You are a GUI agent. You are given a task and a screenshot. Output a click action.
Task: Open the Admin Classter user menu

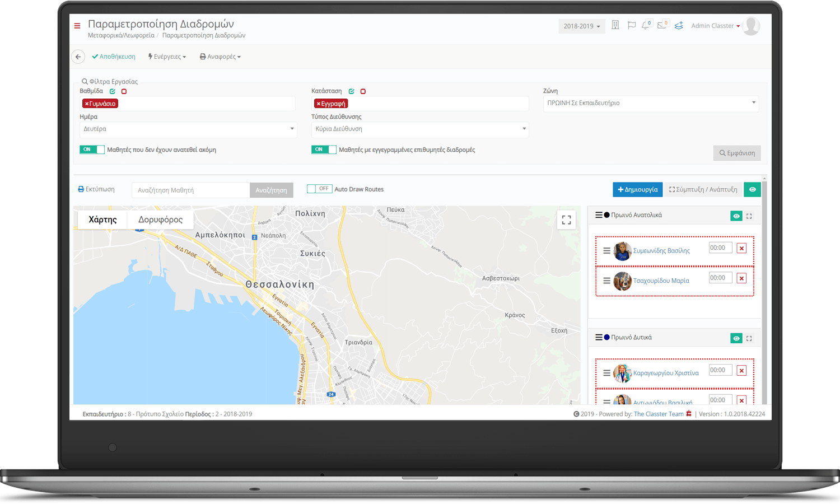coord(716,26)
